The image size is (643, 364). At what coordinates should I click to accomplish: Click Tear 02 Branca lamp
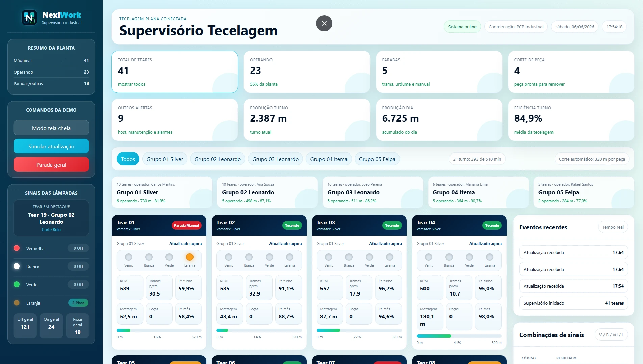249,257
